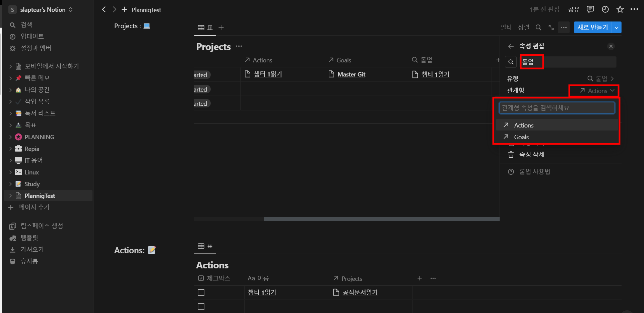Click the comments icon in top bar
Screen dimensions: 644x313
590,9
